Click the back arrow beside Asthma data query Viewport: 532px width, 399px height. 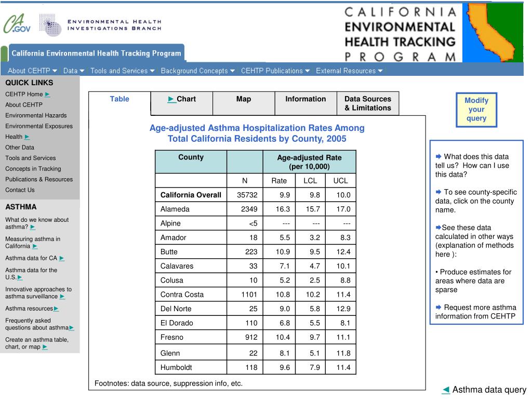point(446,390)
